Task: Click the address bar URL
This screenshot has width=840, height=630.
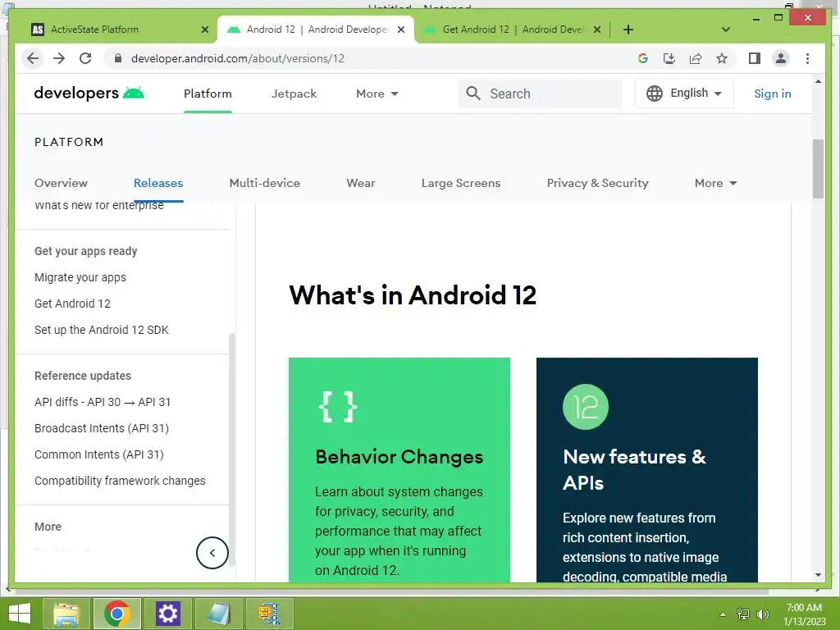Action: [x=238, y=58]
